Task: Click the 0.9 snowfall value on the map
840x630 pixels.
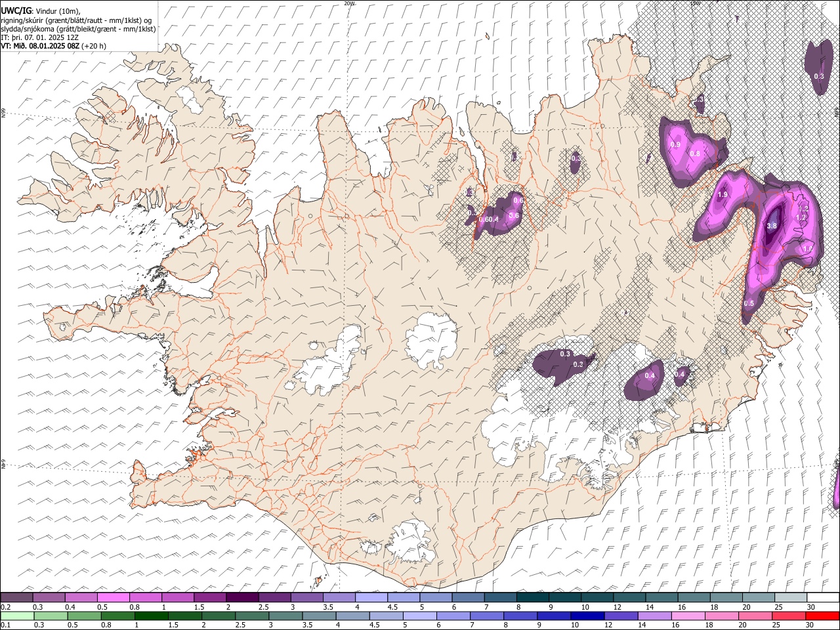Action: pos(675,144)
